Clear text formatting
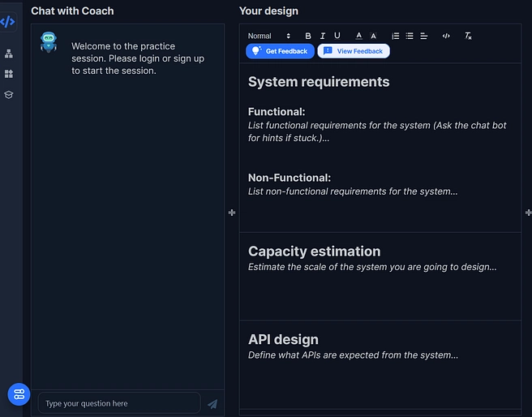 click(468, 36)
